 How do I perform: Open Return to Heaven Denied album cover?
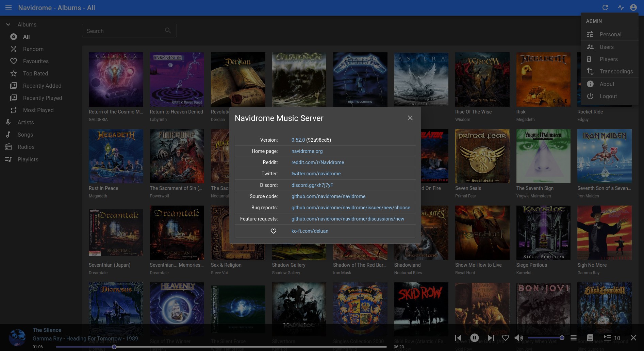pos(177,80)
